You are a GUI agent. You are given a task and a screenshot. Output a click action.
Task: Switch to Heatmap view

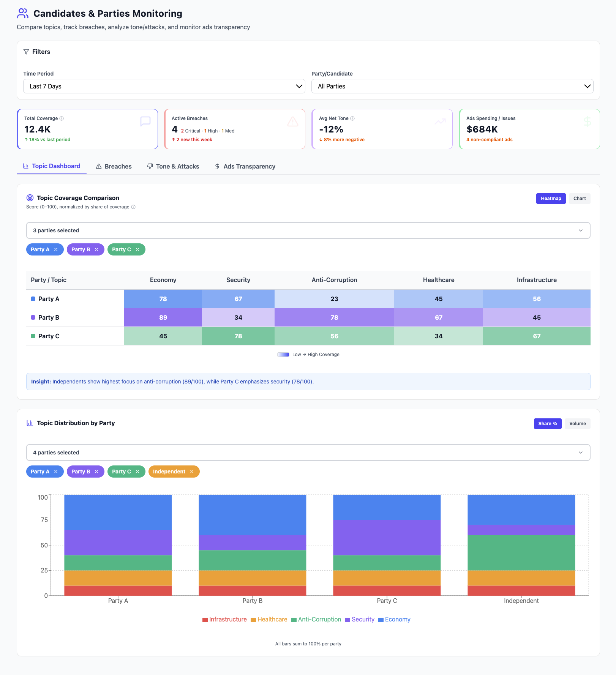551,199
